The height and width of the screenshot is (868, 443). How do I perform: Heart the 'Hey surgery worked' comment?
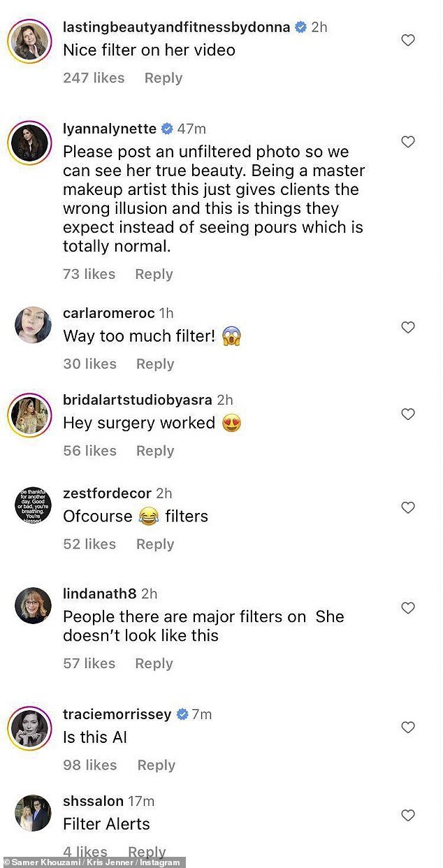point(408,414)
